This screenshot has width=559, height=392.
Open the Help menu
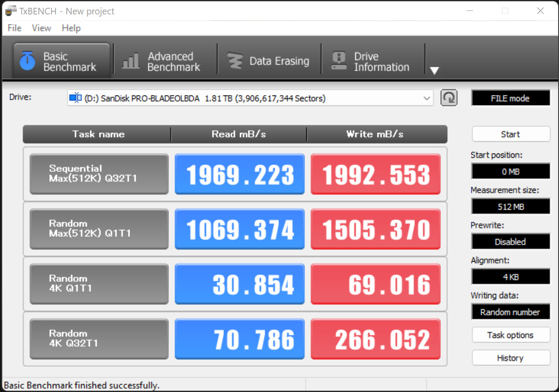coord(71,28)
